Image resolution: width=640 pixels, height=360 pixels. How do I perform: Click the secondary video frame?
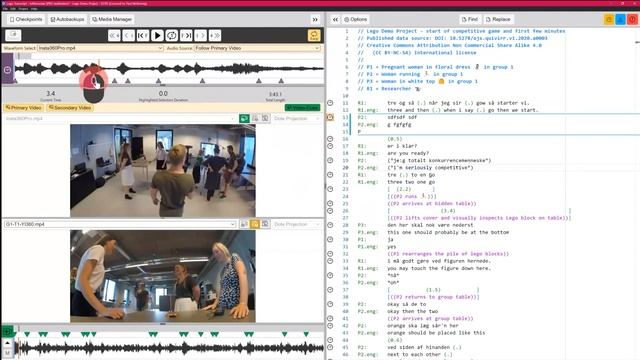click(163, 276)
